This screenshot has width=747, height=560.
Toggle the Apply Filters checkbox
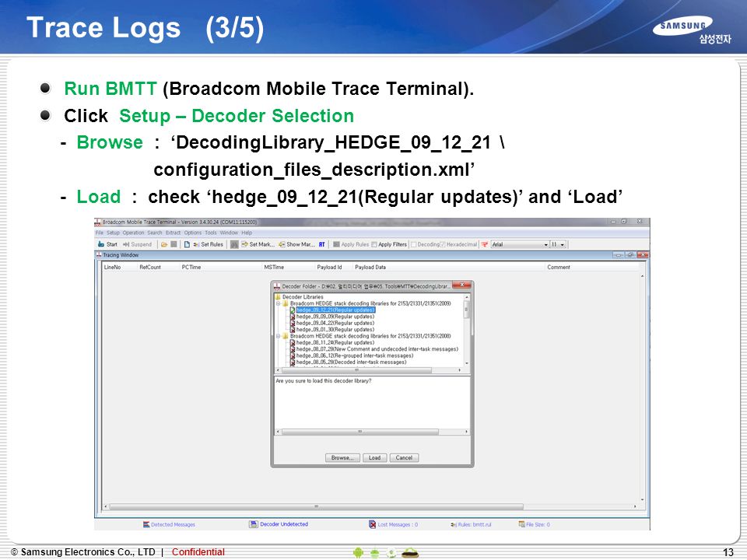374,244
